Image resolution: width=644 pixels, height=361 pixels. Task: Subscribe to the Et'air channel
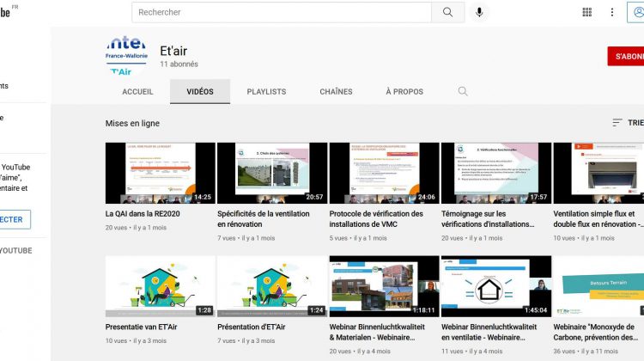click(x=625, y=57)
